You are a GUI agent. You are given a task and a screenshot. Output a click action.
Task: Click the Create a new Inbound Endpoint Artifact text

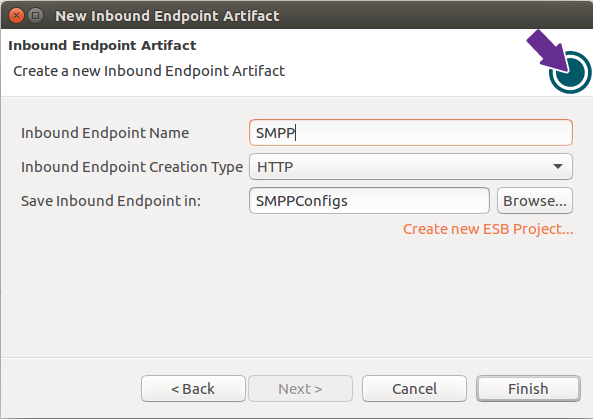pyautogui.click(x=149, y=71)
